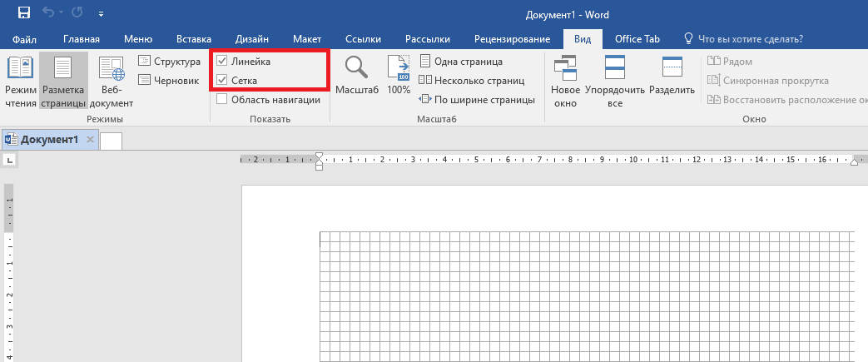Viewport: 868px width, 362px height.
Task: Uncheck the Сетка gridlines checkbox
Action: coord(222,81)
